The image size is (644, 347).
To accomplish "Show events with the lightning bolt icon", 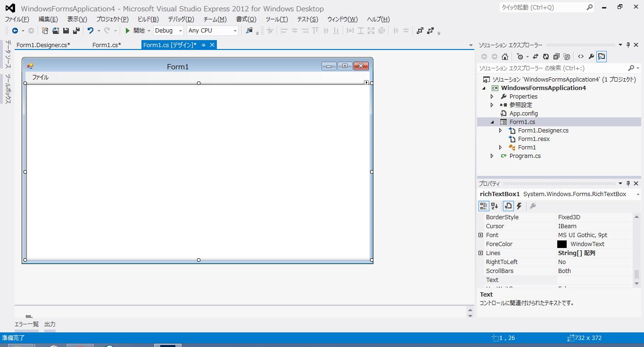I will tap(519, 206).
